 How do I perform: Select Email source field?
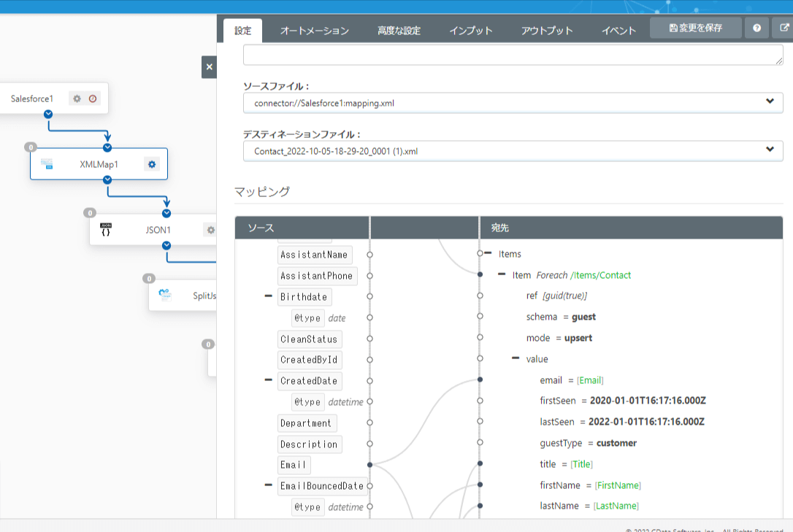click(x=294, y=465)
